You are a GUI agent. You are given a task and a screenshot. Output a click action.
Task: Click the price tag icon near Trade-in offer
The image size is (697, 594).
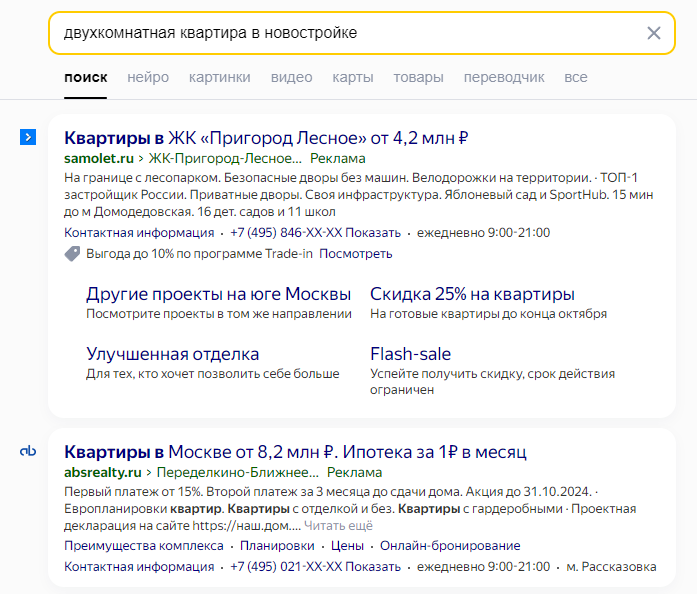click(x=72, y=254)
